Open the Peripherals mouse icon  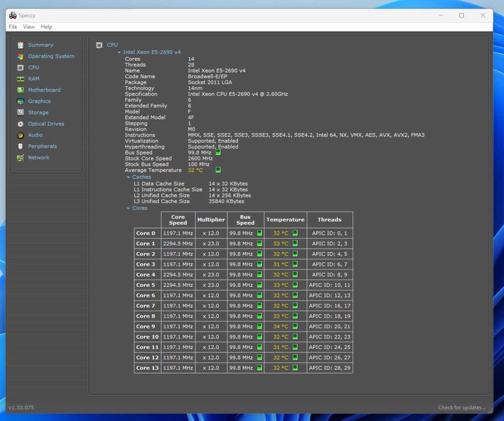[20, 147]
